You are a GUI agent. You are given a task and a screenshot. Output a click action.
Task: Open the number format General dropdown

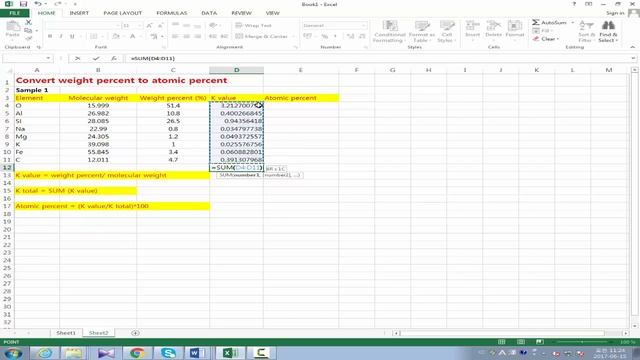[x=363, y=25]
